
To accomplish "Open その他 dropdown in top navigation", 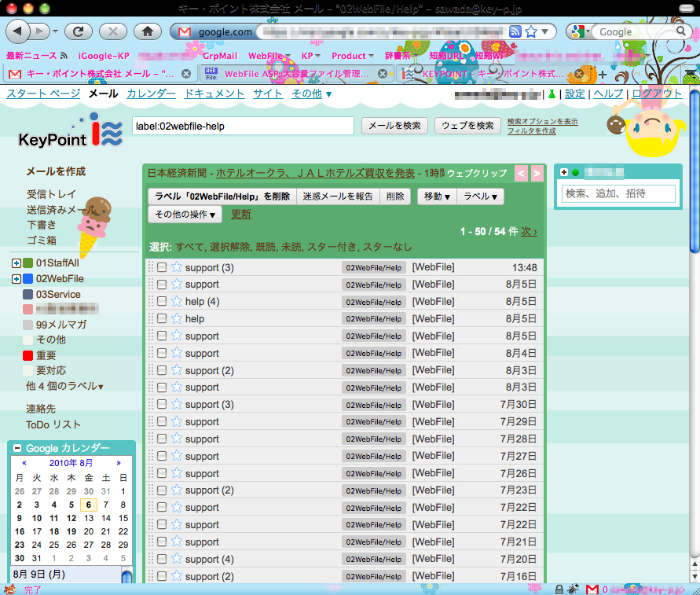I will tap(312, 94).
